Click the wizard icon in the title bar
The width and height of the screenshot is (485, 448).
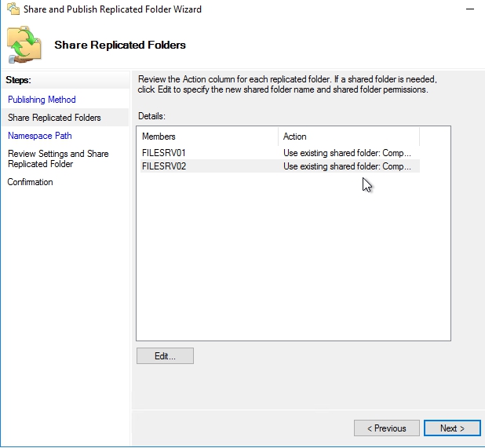pyautogui.click(x=12, y=9)
